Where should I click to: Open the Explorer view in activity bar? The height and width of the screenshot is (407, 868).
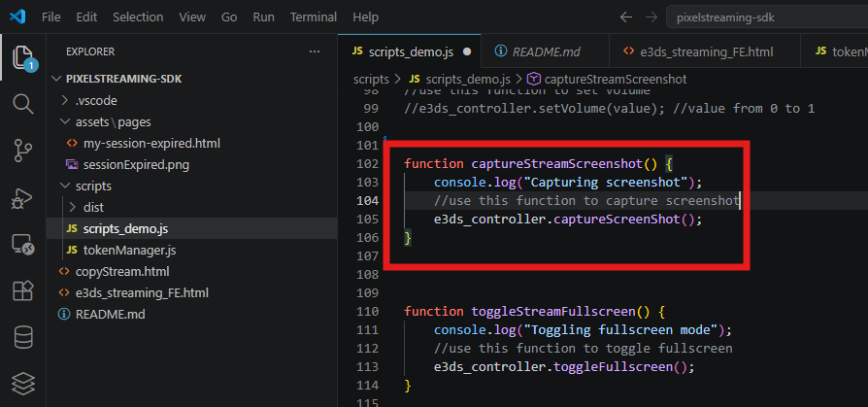(22, 57)
